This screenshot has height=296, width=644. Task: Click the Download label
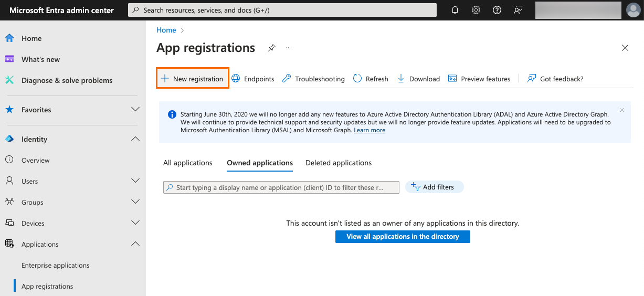point(425,79)
